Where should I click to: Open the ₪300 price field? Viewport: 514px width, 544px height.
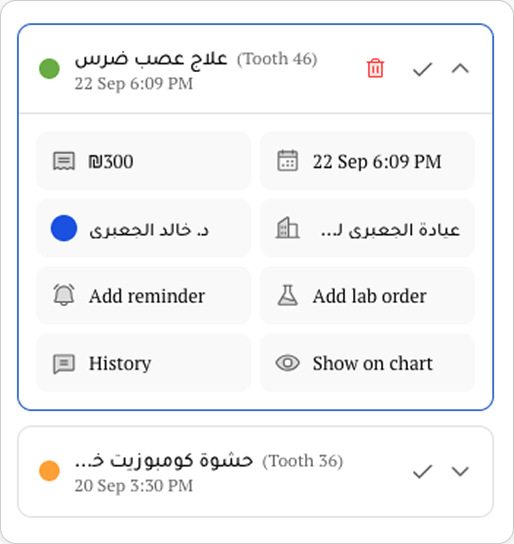coord(144,161)
